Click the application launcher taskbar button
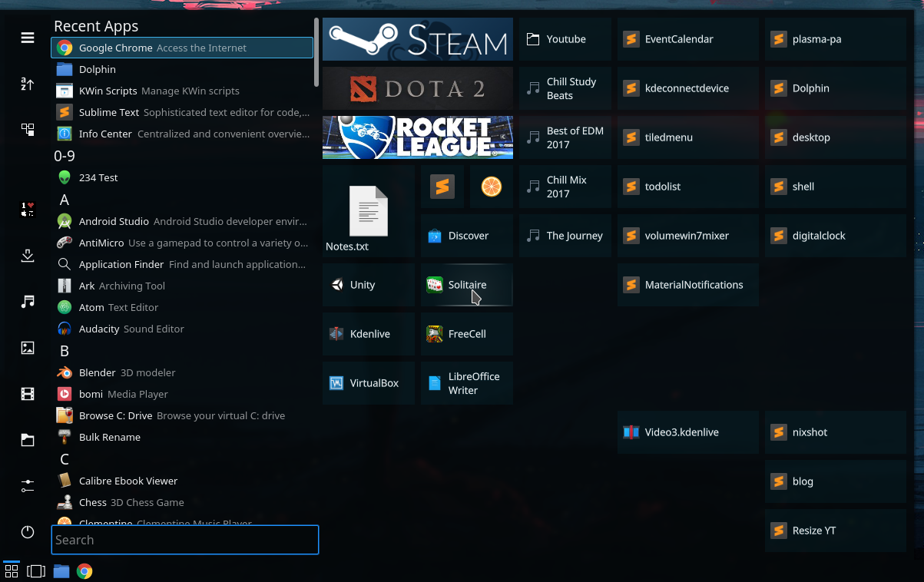This screenshot has width=924, height=582. (x=12, y=570)
